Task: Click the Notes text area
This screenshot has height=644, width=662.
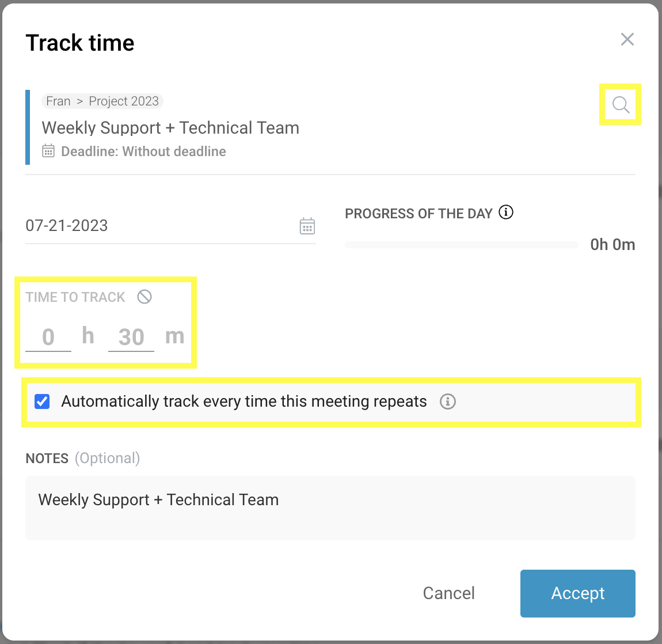Action: pos(330,507)
